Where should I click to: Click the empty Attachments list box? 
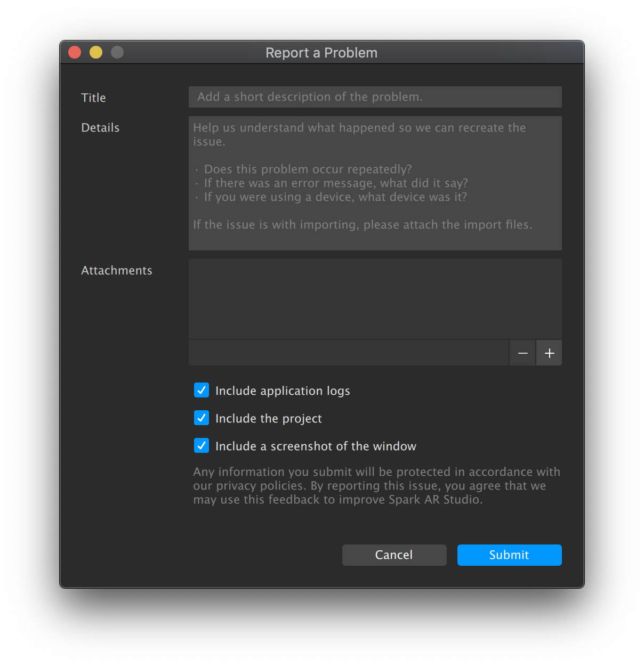click(375, 299)
